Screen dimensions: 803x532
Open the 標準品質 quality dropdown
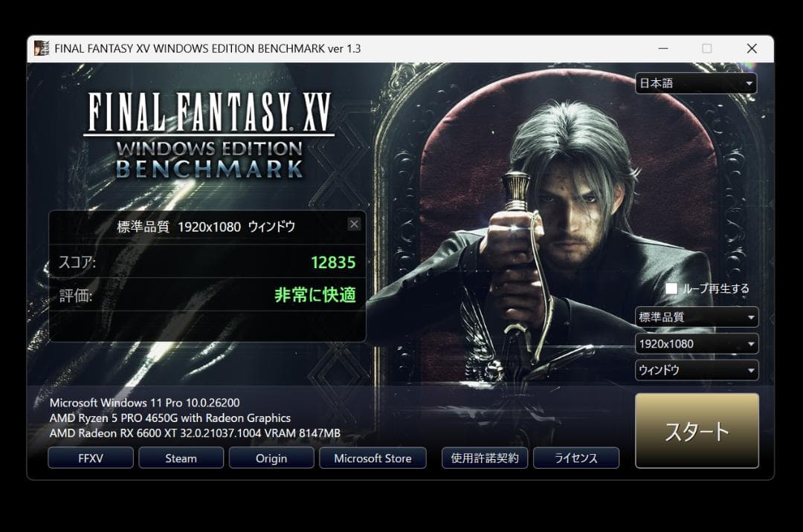697,317
